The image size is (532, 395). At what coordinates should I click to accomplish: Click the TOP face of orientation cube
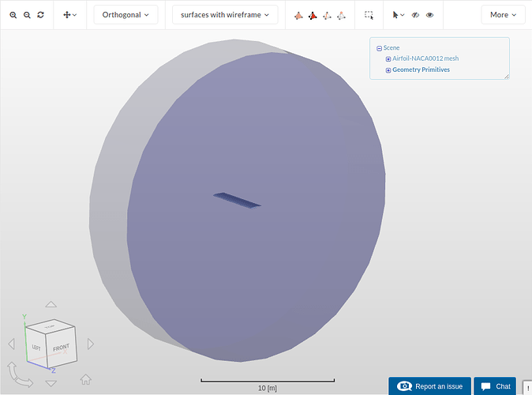pos(51,326)
